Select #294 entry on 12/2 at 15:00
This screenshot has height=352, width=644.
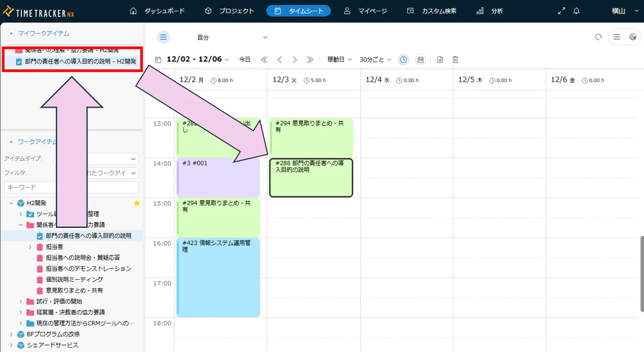pos(218,217)
